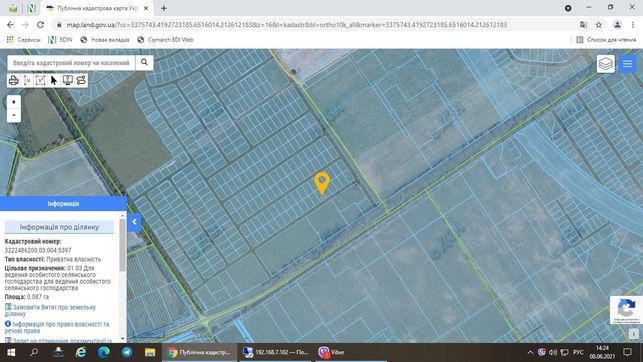
Task: Select the distance measurement tool
Action: [27, 80]
